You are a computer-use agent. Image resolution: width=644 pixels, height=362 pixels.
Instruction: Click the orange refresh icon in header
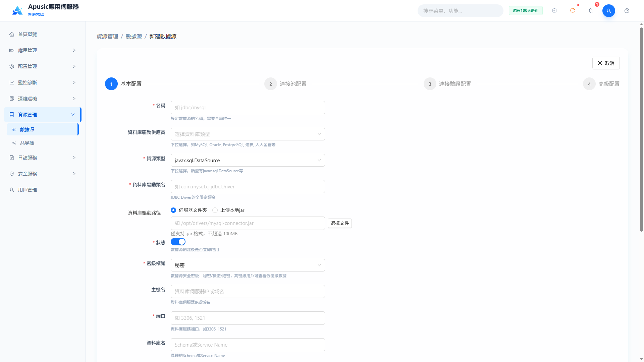(x=573, y=11)
